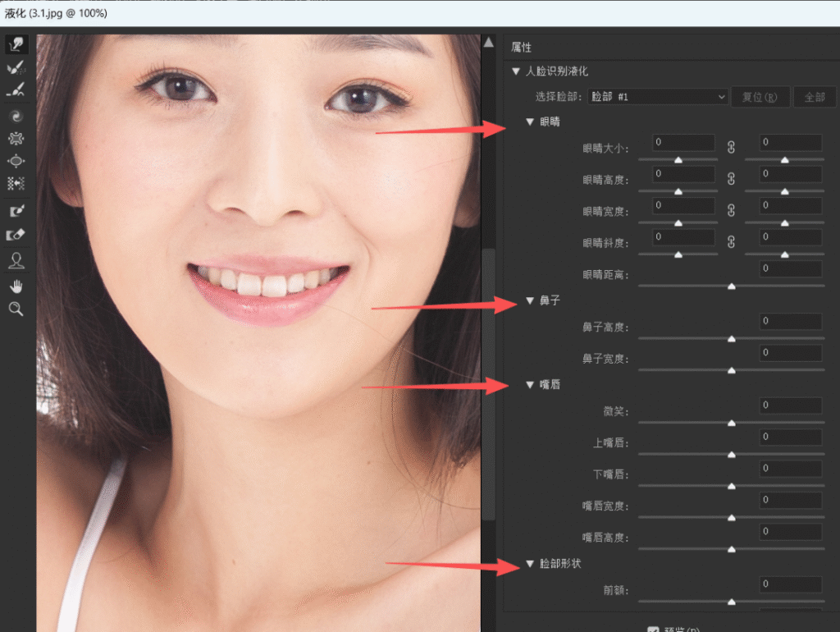Screen dimensions: 840x632
Task: Click the 复位 button
Action: (x=760, y=97)
